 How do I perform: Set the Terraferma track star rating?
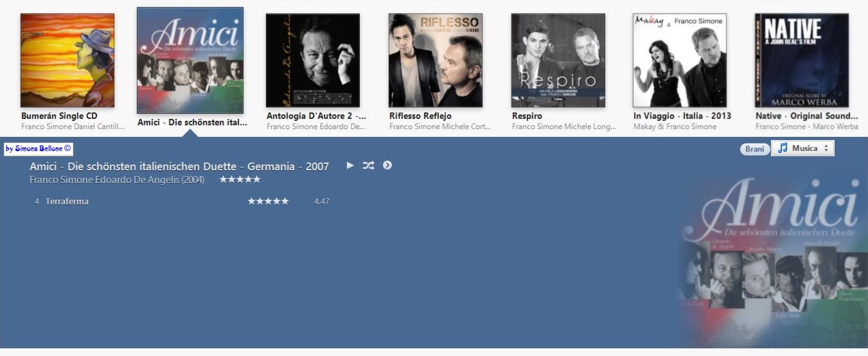(269, 201)
